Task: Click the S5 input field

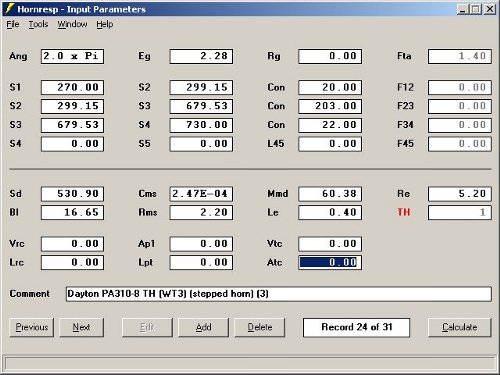Action: [201, 144]
